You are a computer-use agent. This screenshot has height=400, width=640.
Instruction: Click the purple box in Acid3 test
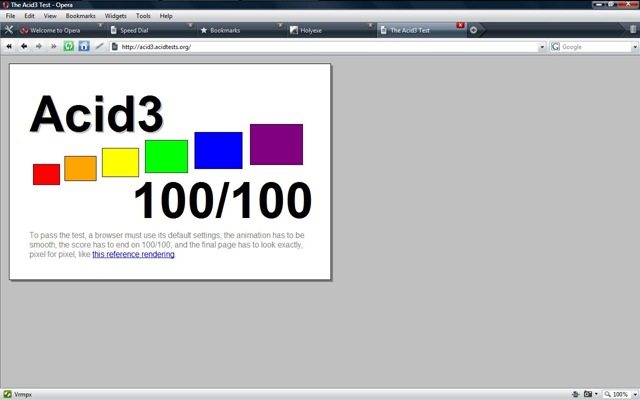click(x=276, y=144)
